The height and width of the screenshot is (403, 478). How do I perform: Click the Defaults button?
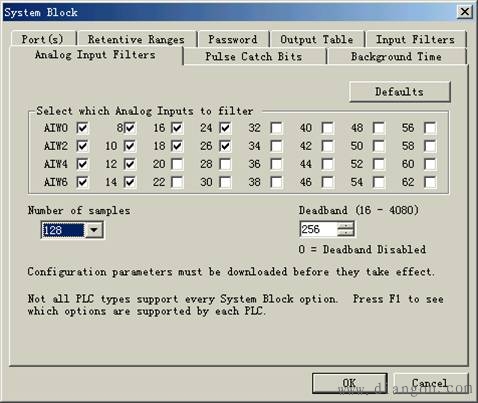coord(400,92)
